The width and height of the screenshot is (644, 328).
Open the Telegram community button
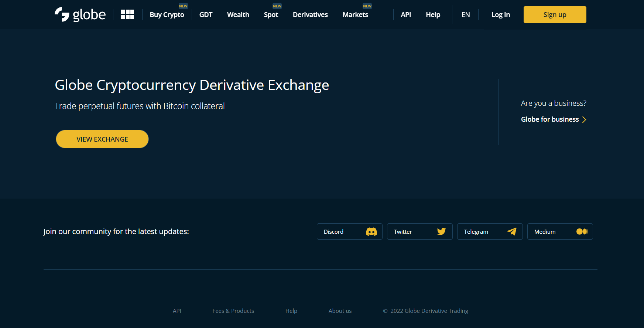click(x=490, y=231)
